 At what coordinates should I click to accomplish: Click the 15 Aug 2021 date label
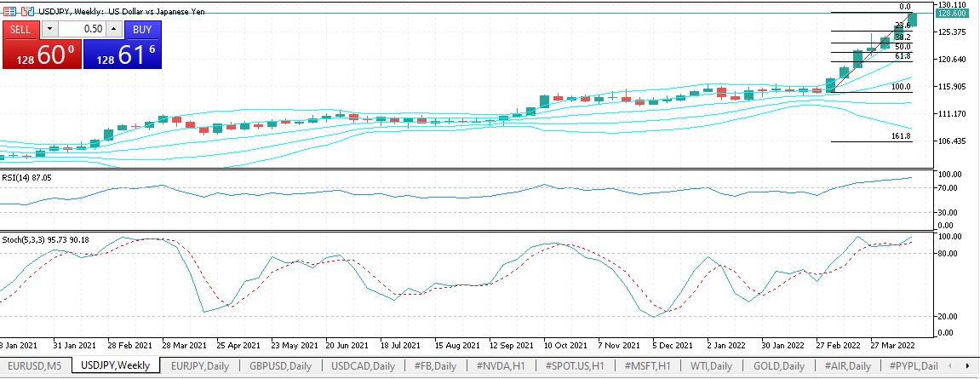[457, 345]
